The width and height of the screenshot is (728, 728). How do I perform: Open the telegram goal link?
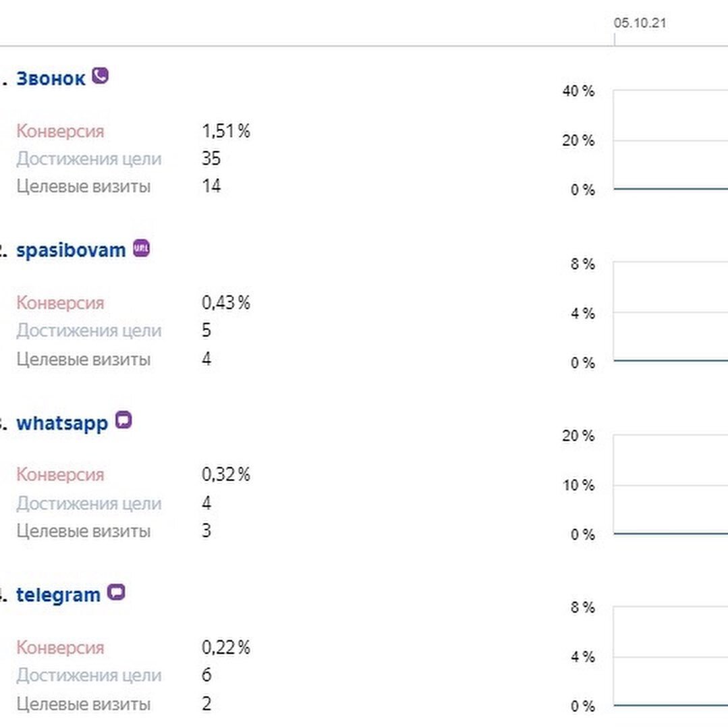(58, 595)
